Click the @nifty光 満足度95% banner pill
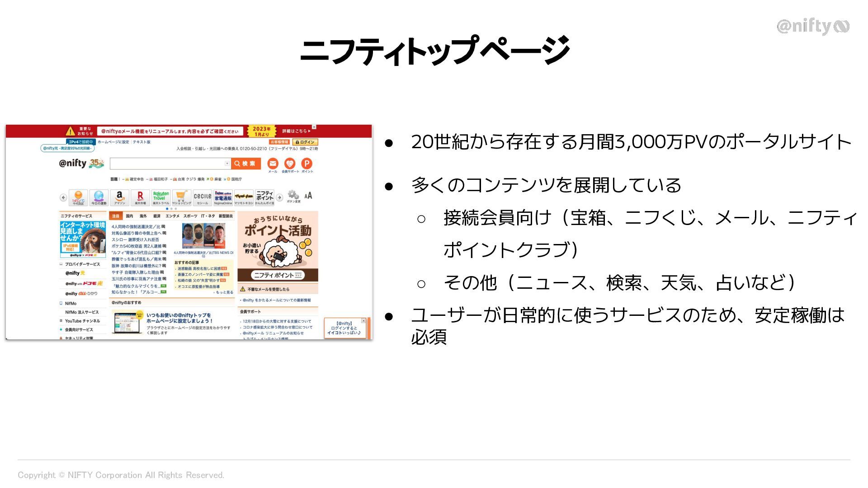Viewport: 868px width, 488px height. [67, 148]
